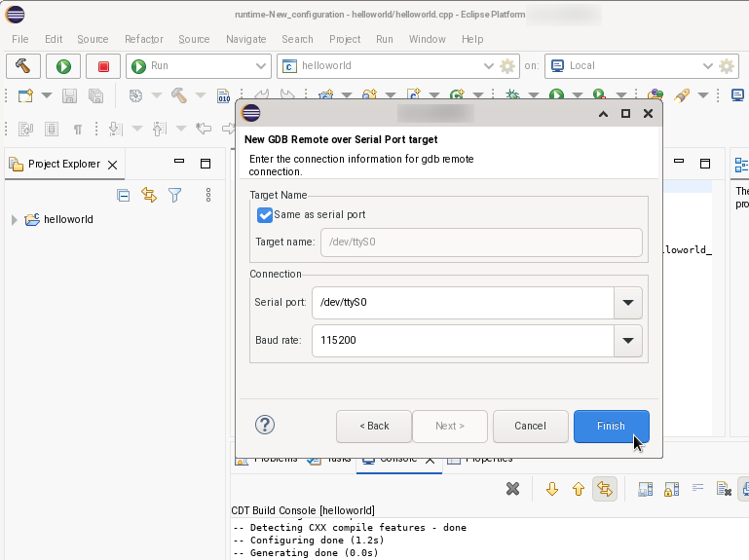749x560 pixels.
Task: Open the Baud rate dropdown
Action: point(628,341)
